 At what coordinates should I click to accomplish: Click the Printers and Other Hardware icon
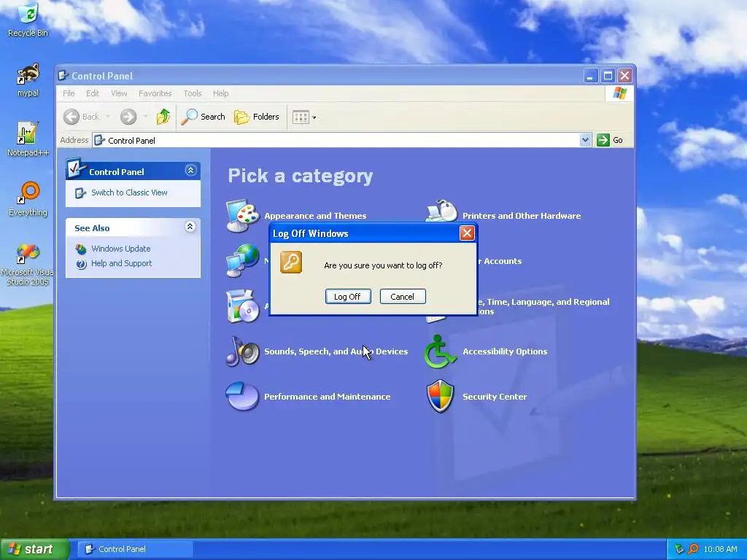[441, 211]
